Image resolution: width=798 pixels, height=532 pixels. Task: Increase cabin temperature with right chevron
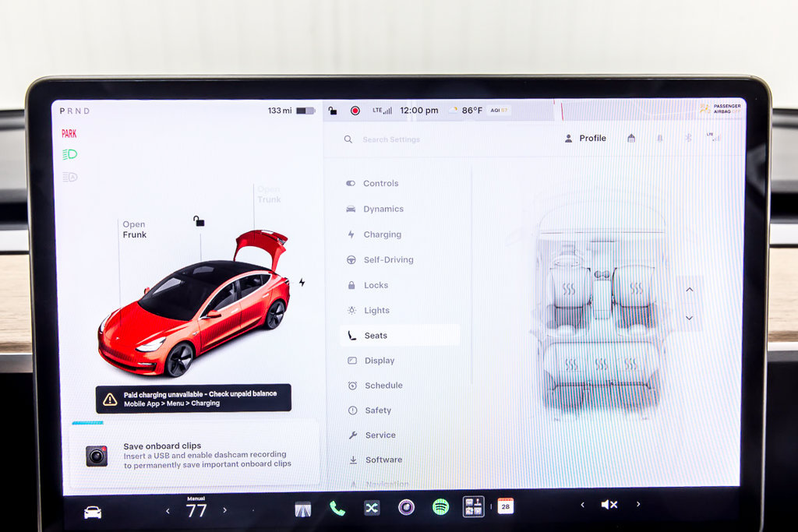click(x=224, y=509)
